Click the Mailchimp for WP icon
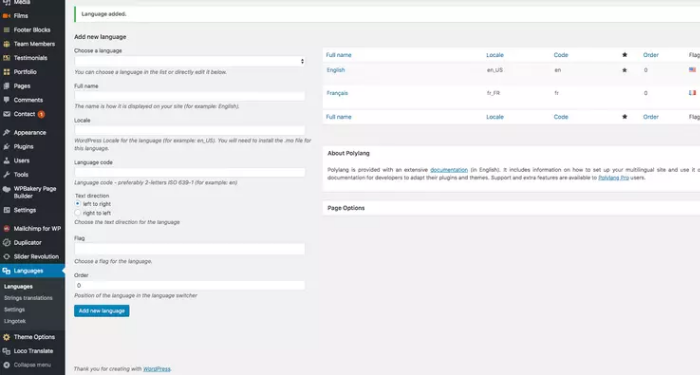This screenshot has width=700, height=375. coord(6,229)
